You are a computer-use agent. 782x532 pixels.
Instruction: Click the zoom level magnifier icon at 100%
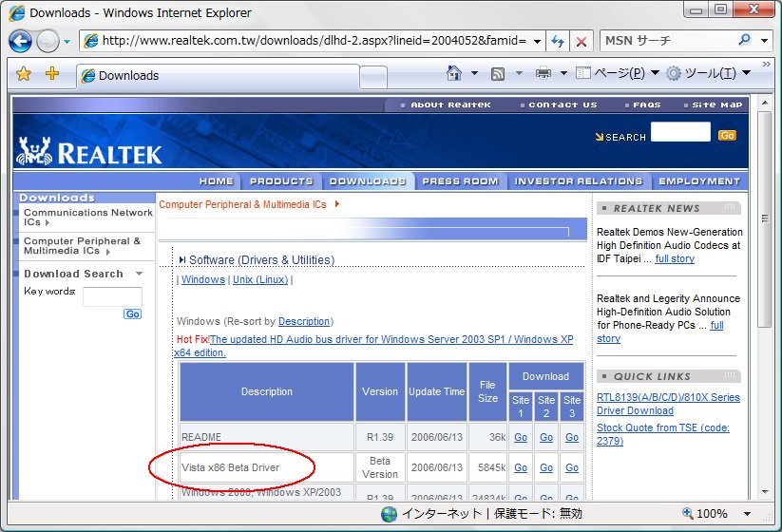tap(688, 513)
